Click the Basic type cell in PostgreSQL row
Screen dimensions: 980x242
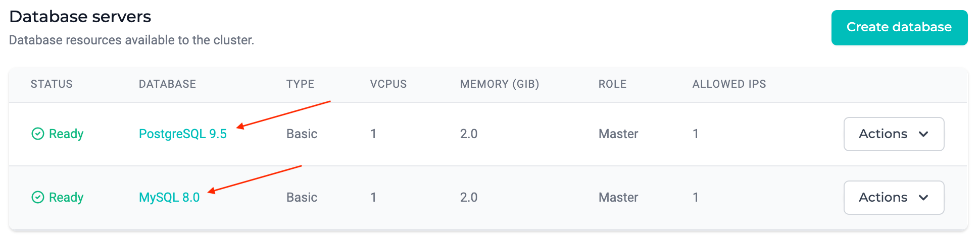click(302, 134)
